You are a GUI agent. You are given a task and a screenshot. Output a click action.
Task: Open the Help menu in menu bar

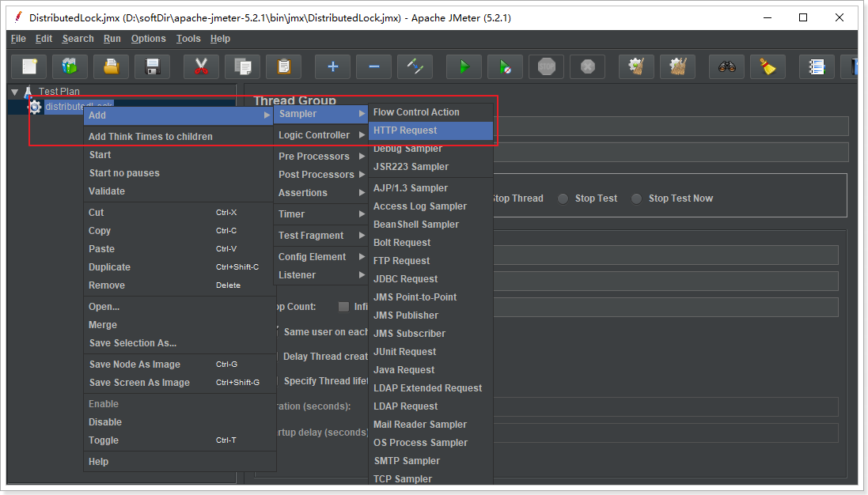point(220,39)
